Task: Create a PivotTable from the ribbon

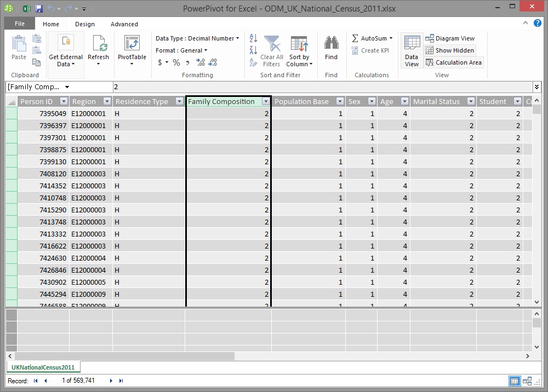Action: tap(132, 50)
